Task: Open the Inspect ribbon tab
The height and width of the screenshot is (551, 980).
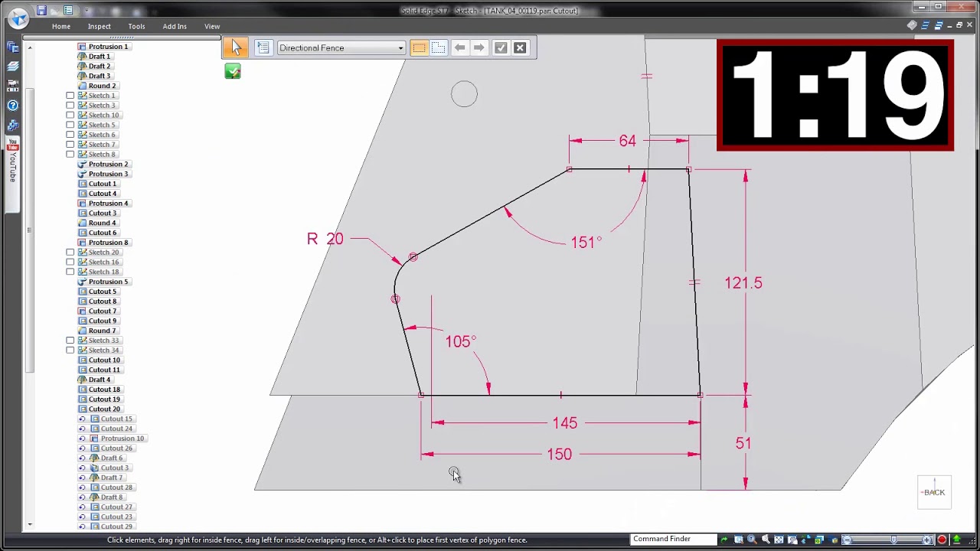Action: (x=99, y=26)
